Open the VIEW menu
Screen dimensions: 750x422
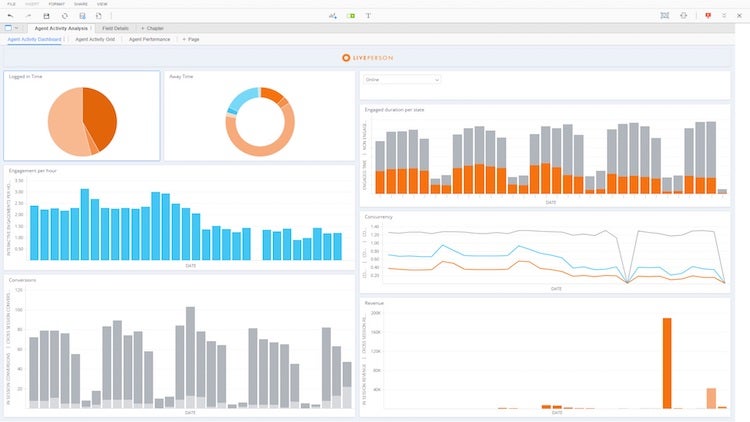point(102,4)
